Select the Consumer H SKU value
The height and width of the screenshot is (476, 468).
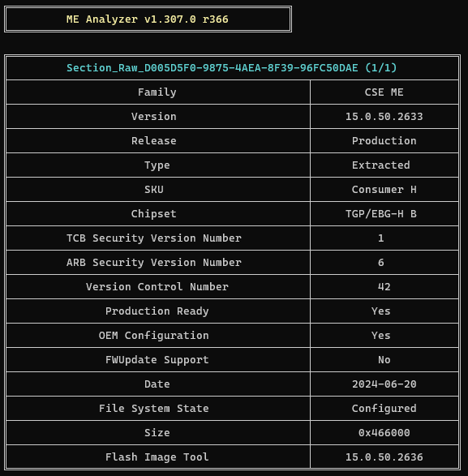[384, 190]
